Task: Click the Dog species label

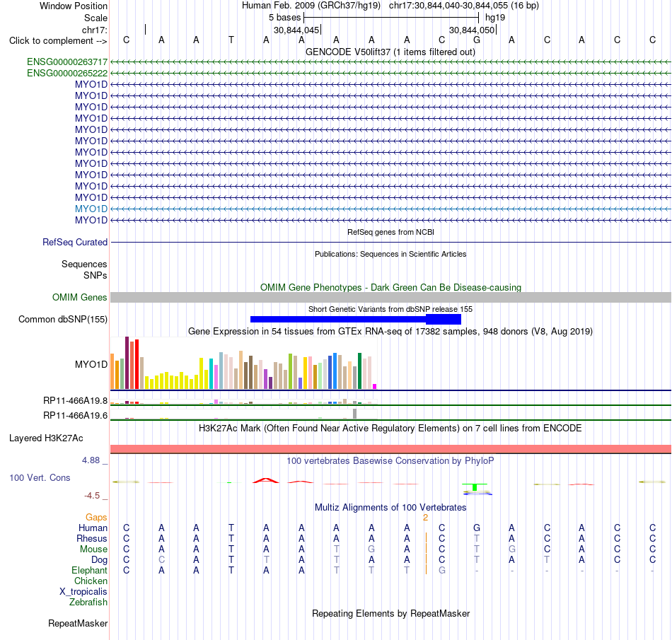Action: coord(100,560)
